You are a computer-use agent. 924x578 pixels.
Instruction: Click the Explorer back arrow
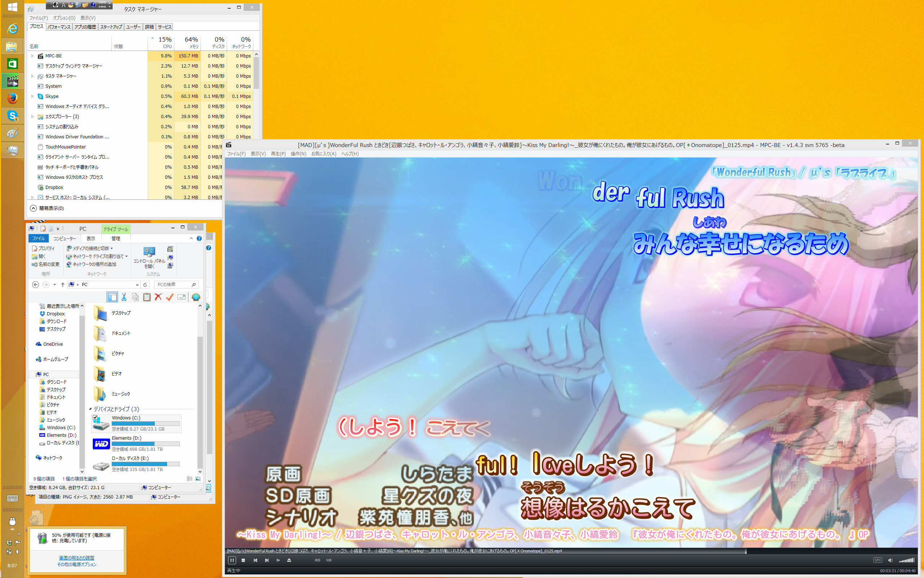pos(35,284)
